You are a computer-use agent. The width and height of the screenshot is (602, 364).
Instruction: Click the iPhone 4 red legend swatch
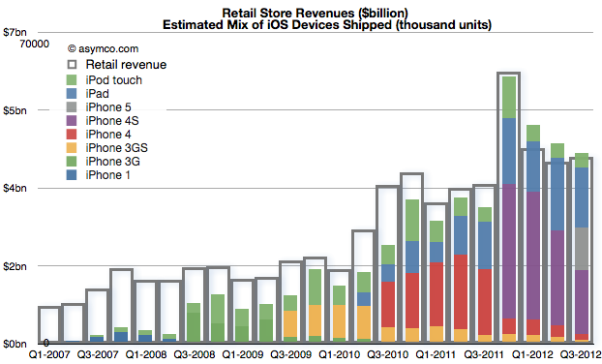(x=72, y=135)
